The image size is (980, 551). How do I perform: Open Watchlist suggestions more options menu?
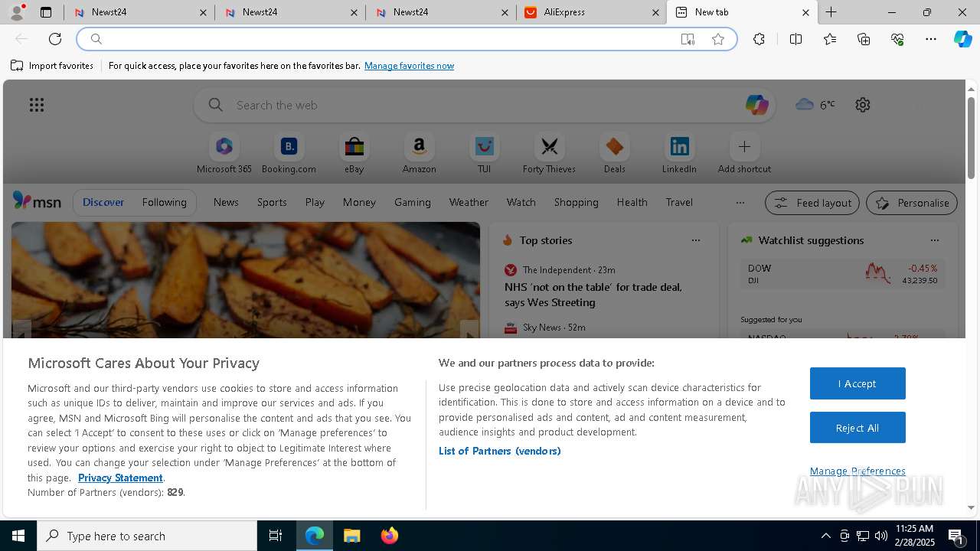[934, 240]
